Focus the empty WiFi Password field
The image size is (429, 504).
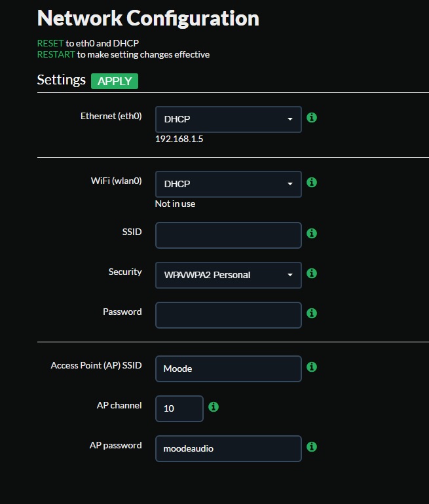click(x=229, y=315)
